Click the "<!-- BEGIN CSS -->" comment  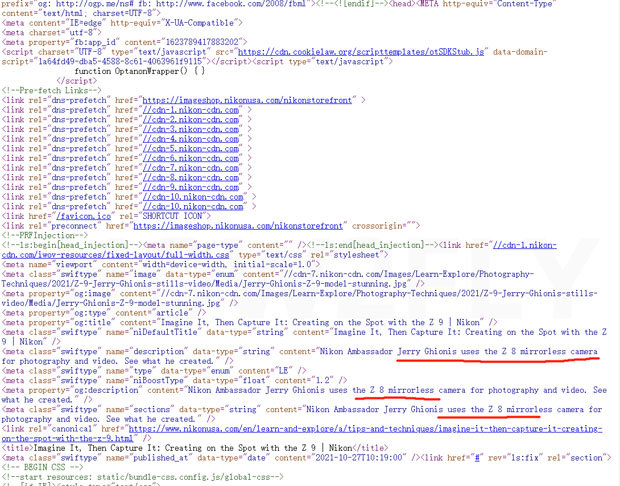(x=45, y=468)
